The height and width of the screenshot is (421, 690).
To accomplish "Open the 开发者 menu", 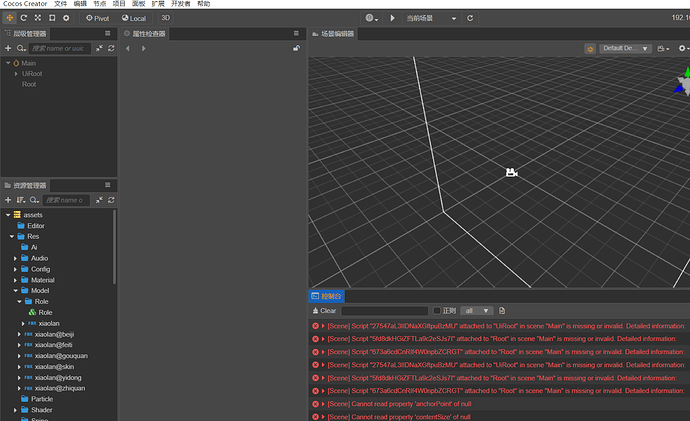I will (x=180, y=4).
